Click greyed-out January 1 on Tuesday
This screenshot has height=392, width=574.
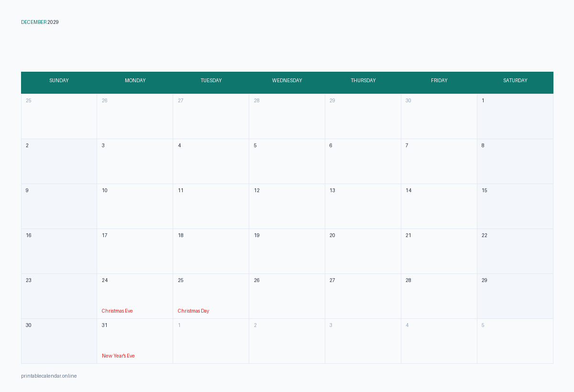(x=211, y=341)
